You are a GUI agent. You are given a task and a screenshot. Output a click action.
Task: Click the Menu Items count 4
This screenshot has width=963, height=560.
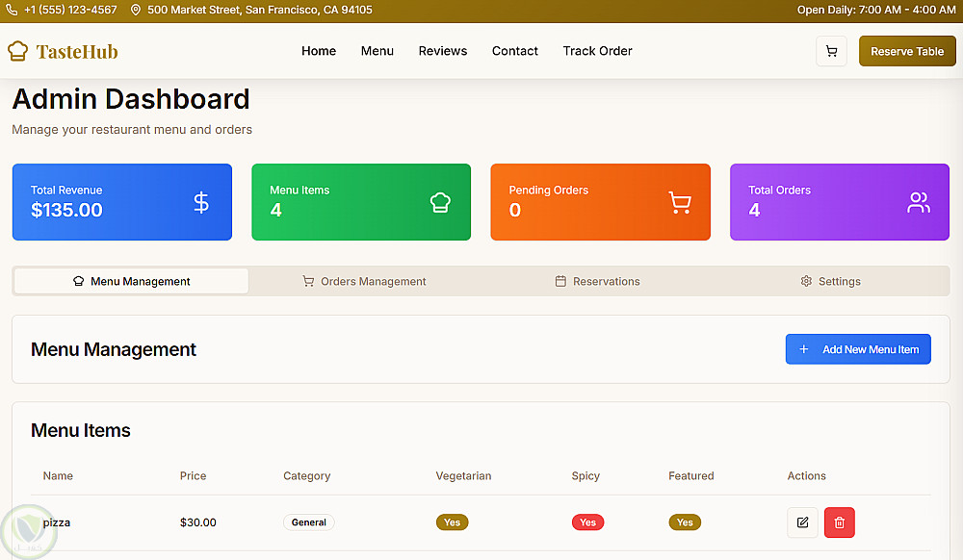point(275,210)
